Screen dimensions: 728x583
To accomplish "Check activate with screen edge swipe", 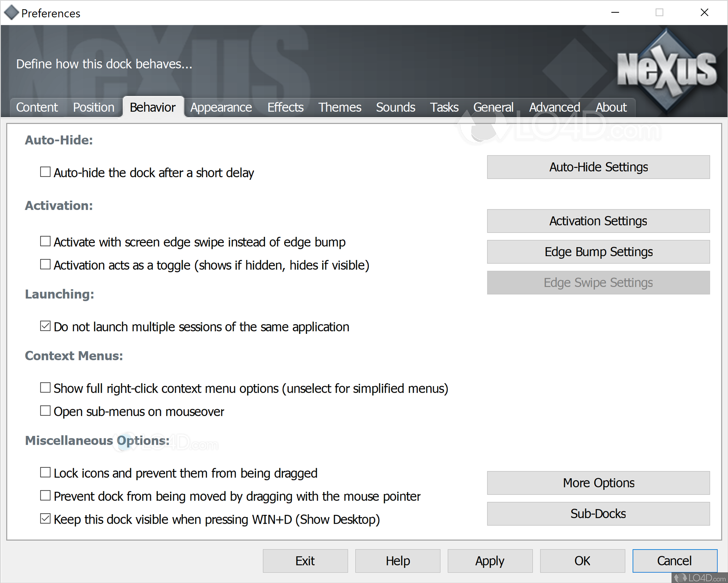I will 45,241.
